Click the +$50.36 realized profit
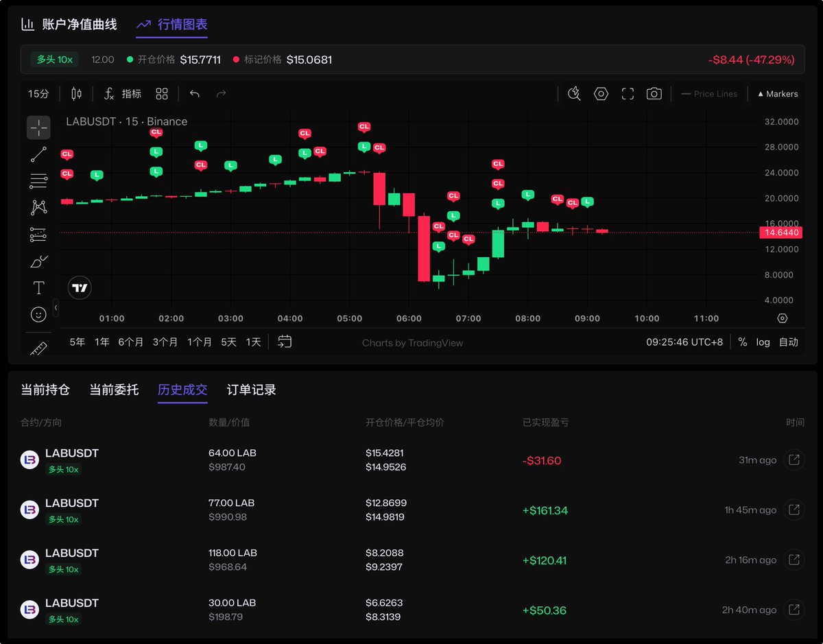823x644 pixels. click(545, 610)
